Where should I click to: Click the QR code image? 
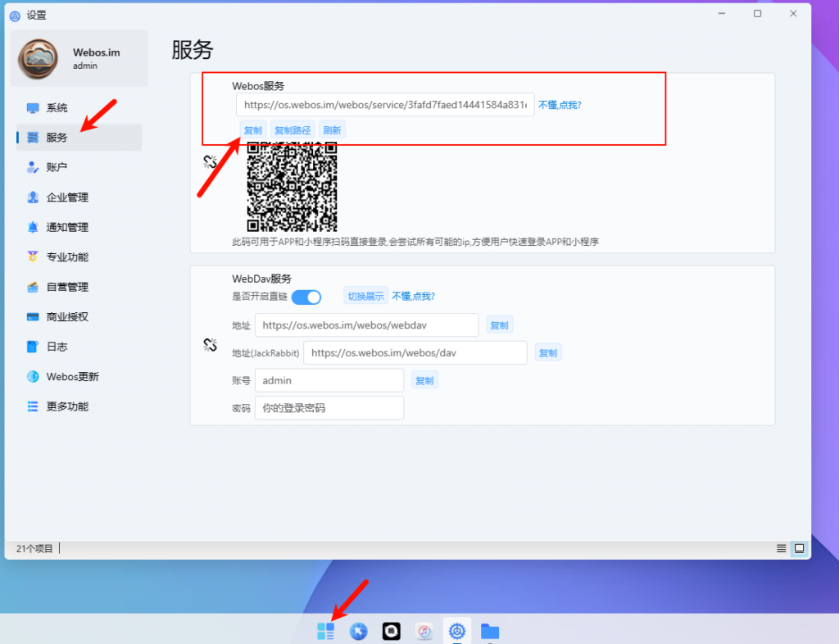(293, 188)
